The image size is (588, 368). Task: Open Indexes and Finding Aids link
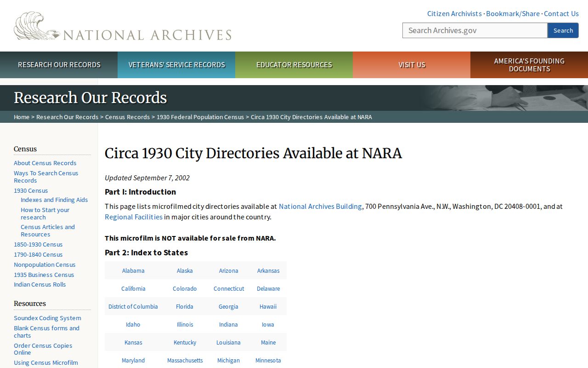pos(54,200)
